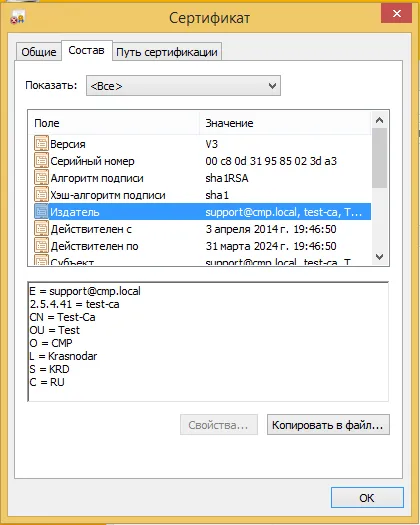Select the Состав tab
Image resolution: width=420 pixels, height=525 pixels.
(86, 51)
